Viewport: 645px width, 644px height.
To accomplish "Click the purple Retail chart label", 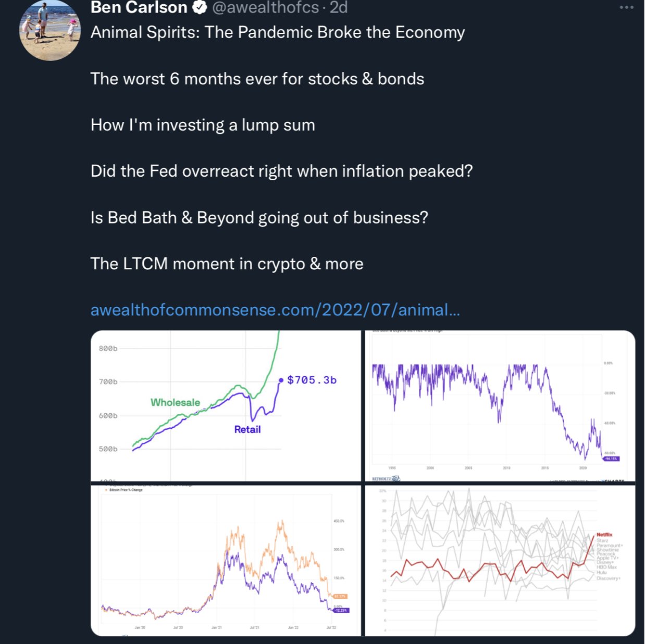I will point(247,429).
